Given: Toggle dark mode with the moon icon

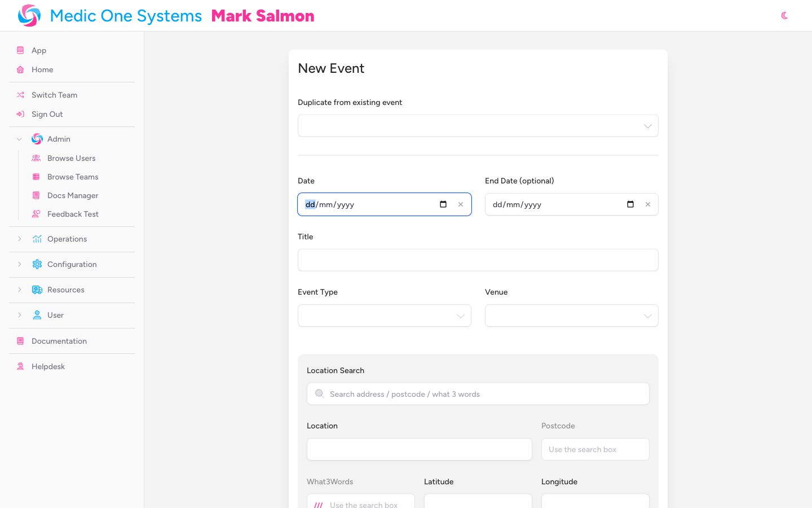Looking at the screenshot, I should (x=784, y=16).
